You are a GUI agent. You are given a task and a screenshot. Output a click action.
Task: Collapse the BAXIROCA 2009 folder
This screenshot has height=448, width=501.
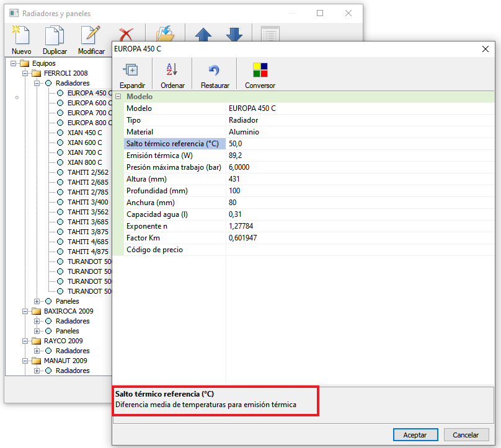pyautogui.click(x=25, y=311)
